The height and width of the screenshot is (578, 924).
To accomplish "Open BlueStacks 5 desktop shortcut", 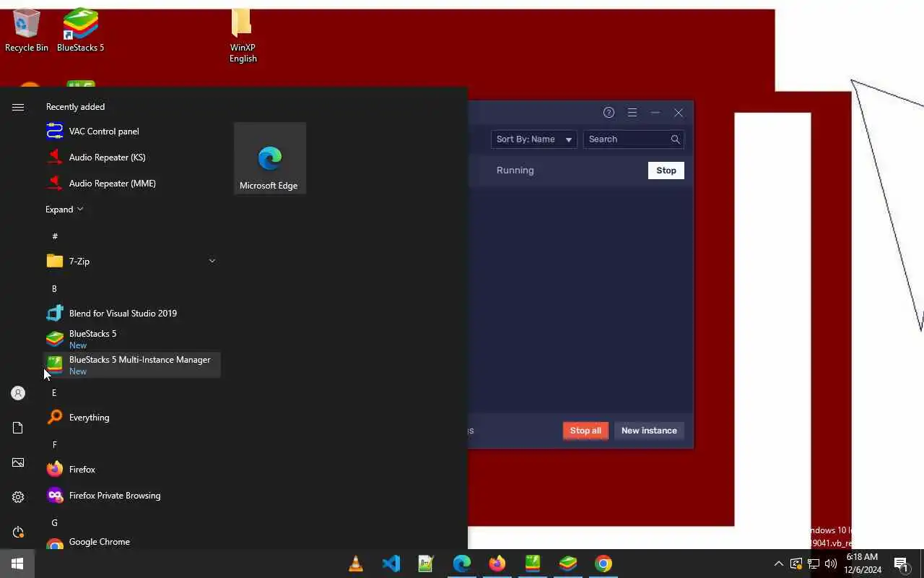I will (x=80, y=30).
